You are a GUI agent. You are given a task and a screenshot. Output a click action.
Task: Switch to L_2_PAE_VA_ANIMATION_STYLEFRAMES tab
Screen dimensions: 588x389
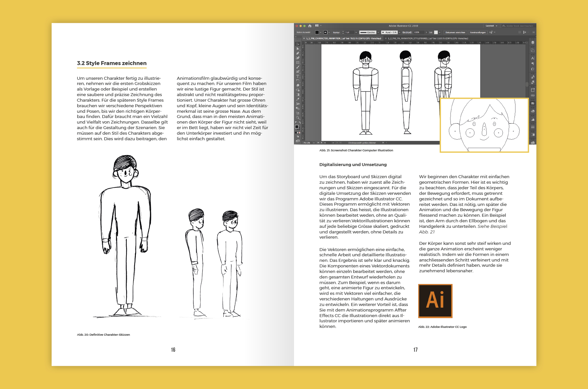pos(428,38)
